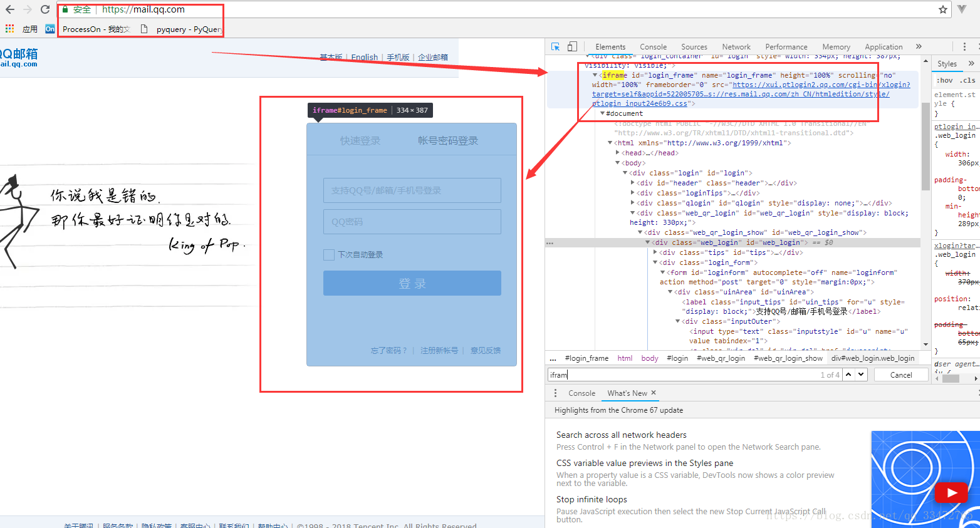
Task: Toggle the .cls class editor button
Action: [968, 80]
